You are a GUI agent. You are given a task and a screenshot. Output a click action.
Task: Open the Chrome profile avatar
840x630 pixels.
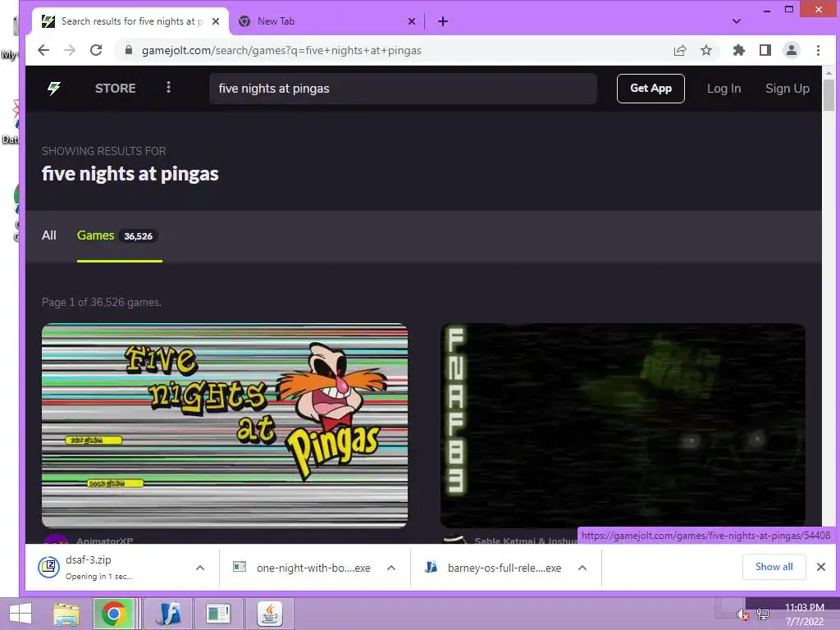click(x=792, y=50)
